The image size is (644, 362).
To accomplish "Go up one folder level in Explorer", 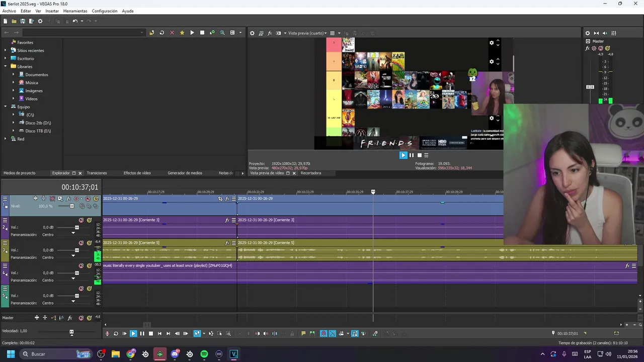I will click(x=151, y=33).
